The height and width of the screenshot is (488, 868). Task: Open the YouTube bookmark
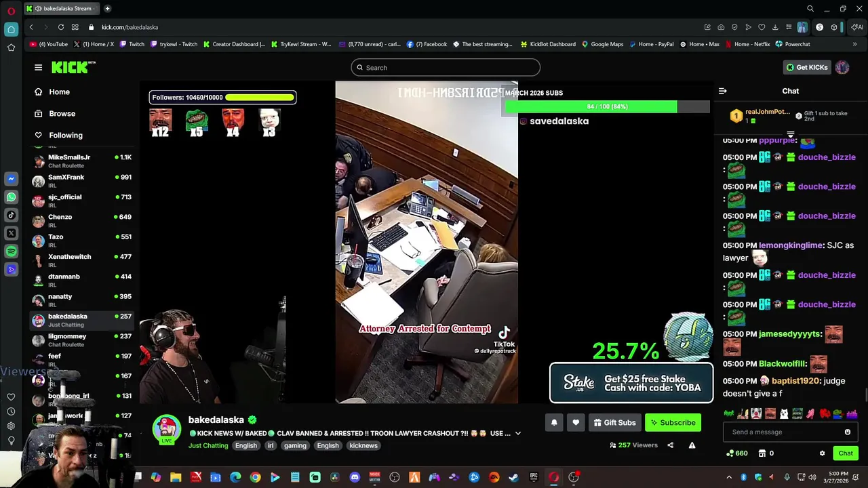point(49,44)
